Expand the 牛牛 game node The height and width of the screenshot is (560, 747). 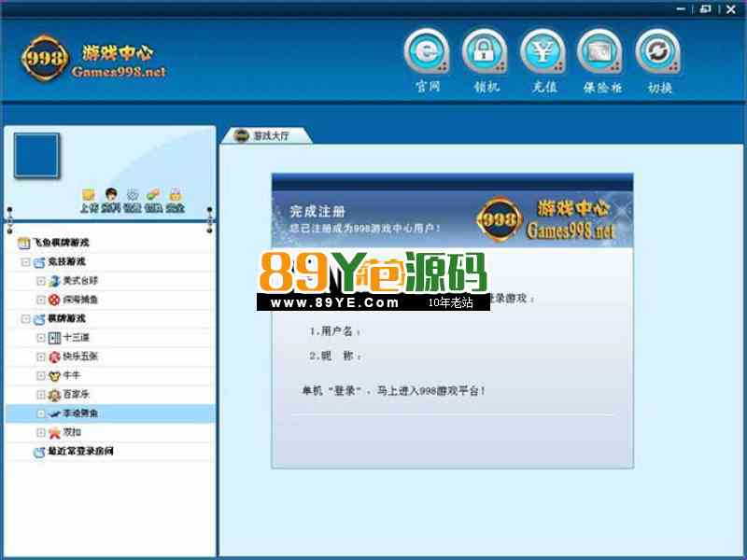pos(41,375)
